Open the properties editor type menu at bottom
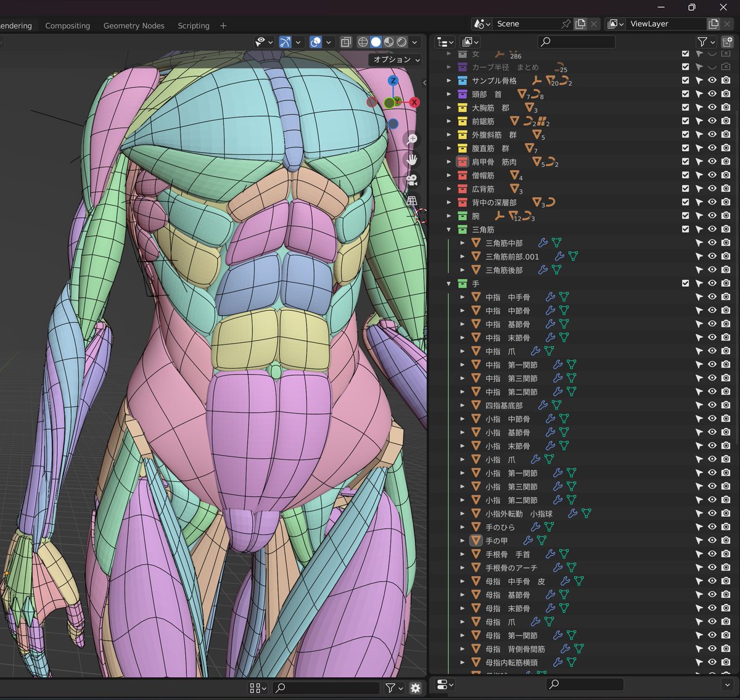This screenshot has width=740, height=700. 445,685
